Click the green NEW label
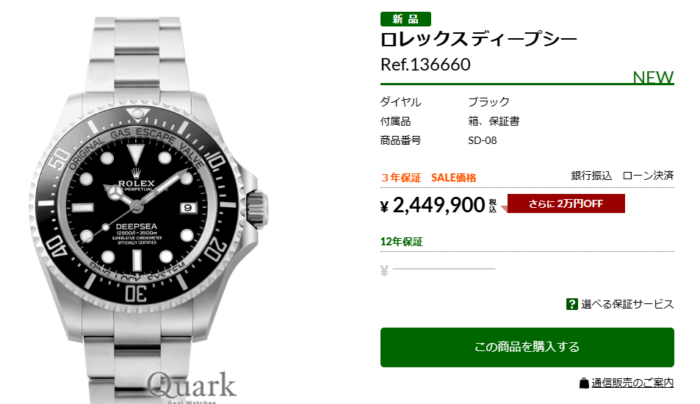700x404 pixels. (x=653, y=77)
